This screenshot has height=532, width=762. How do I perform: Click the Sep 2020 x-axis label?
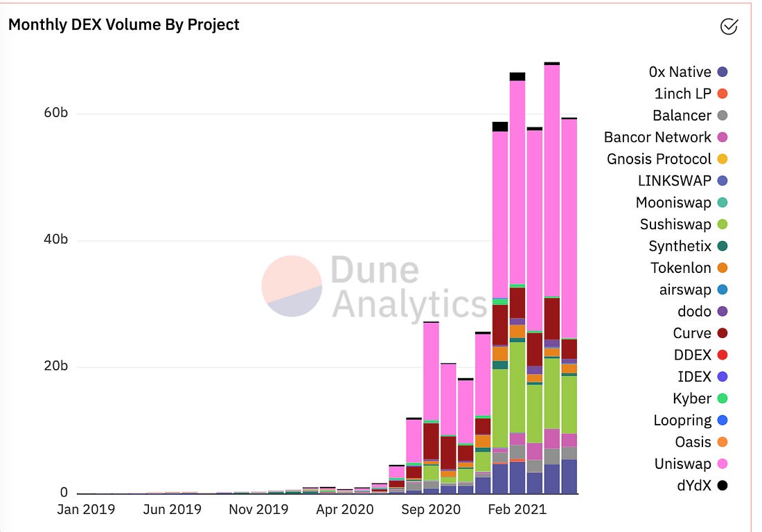[431, 510]
